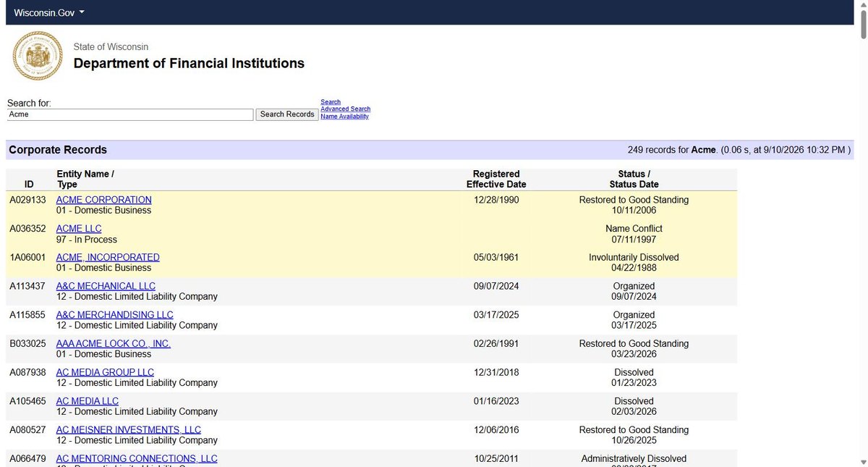Screen dimensions: 868x467
Task: Click the 249 records for Acme summary text
Action: 739,150
